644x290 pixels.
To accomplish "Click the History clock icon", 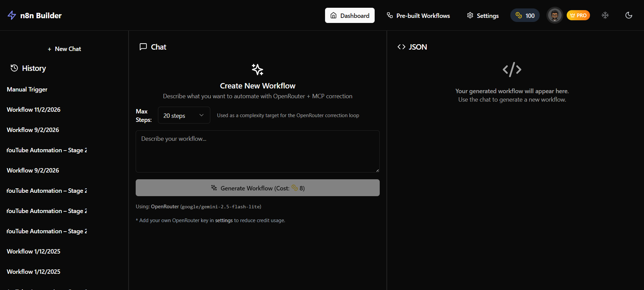I will click(14, 68).
